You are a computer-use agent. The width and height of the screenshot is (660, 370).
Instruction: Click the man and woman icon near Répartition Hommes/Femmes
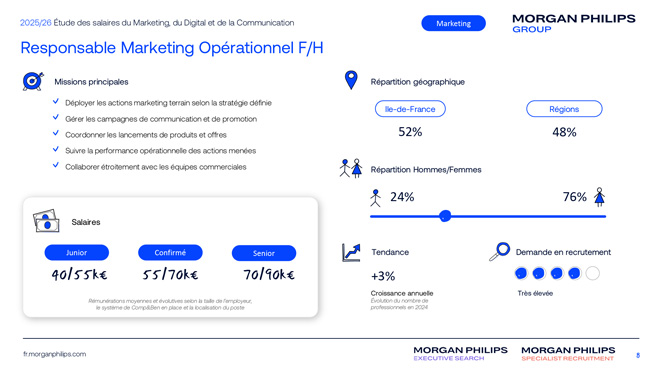[351, 168]
